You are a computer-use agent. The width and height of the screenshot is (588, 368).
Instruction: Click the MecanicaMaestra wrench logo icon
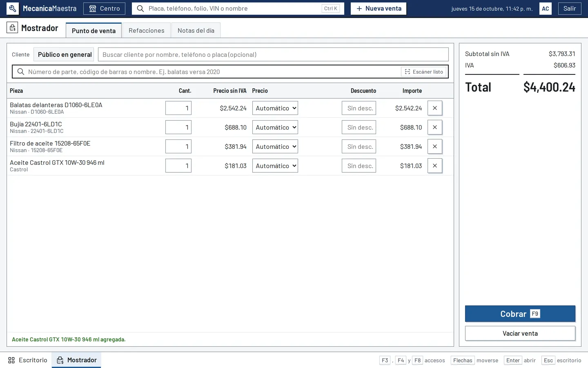[x=13, y=9]
